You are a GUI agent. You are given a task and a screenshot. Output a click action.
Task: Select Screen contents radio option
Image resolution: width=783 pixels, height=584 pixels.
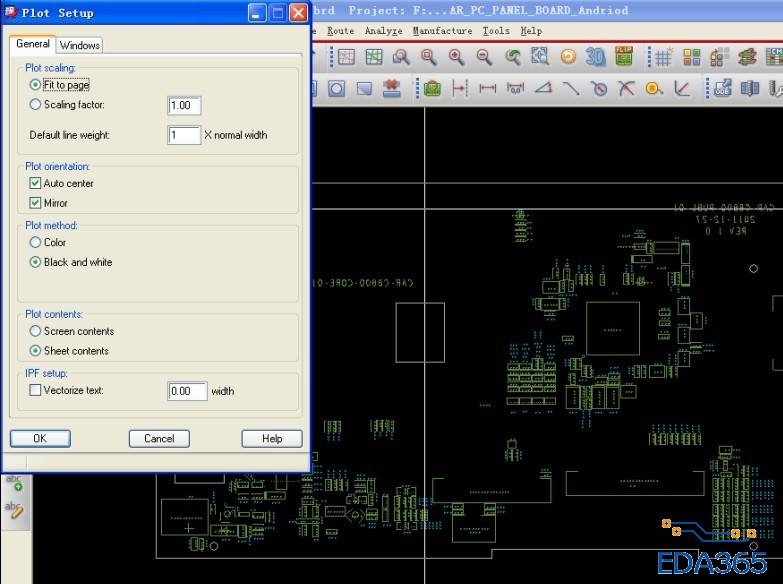(36, 331)
